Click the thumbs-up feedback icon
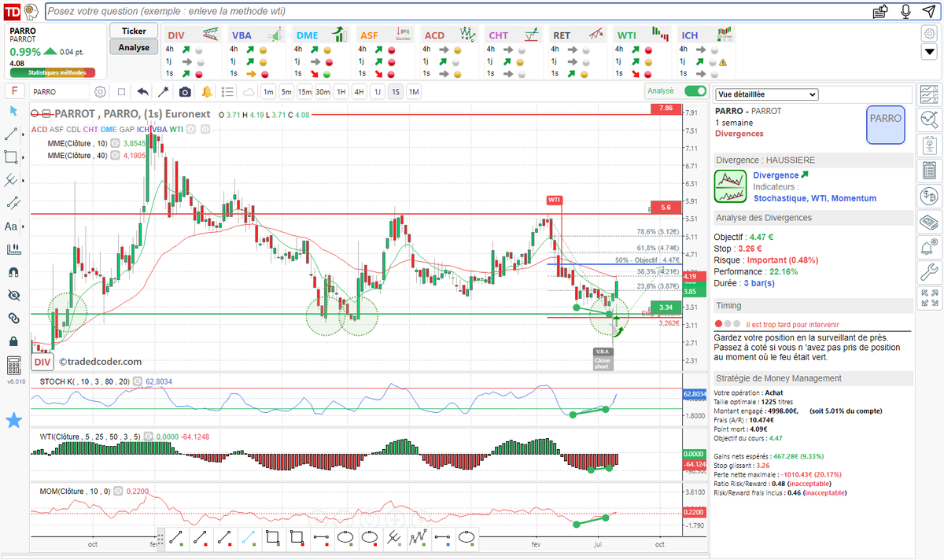Screen dimensions: 944x560 point(881,11)
